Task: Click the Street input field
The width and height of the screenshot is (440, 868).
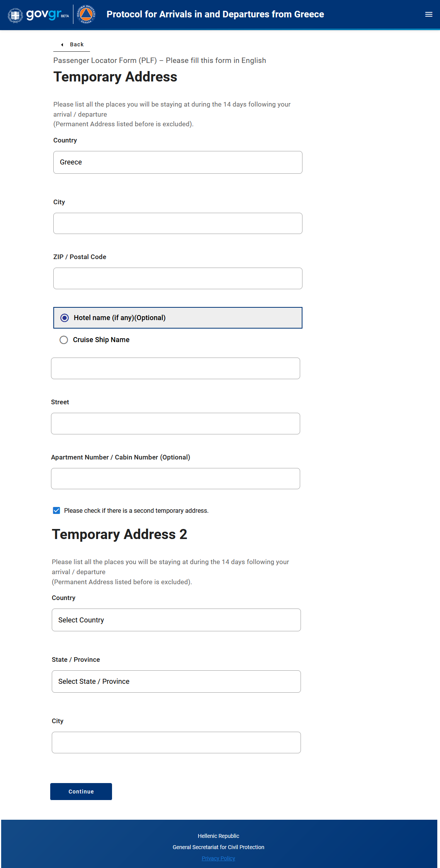Action: [x=175, y=424]
